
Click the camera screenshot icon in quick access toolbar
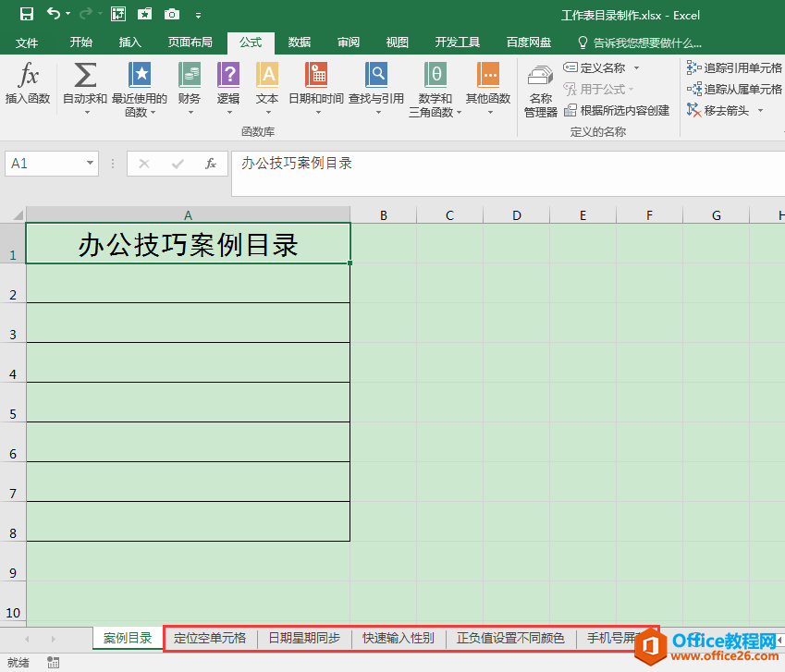pyautogui.click(x=172, y=14)
